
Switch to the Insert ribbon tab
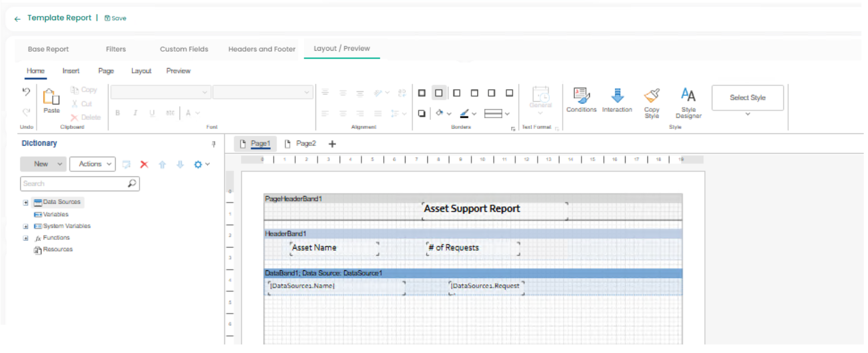pyautogui.click(x=71, y=71)
